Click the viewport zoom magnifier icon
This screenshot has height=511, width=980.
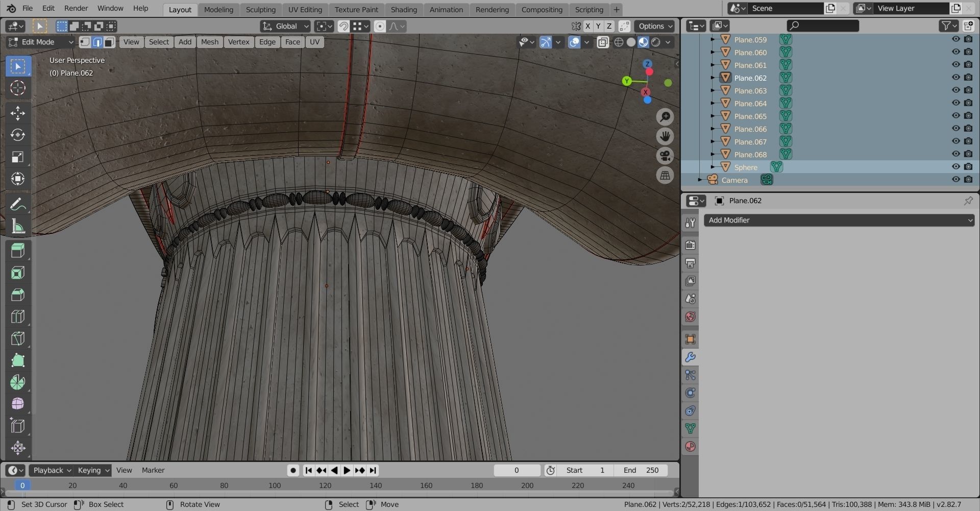click(x=665, y=117)
